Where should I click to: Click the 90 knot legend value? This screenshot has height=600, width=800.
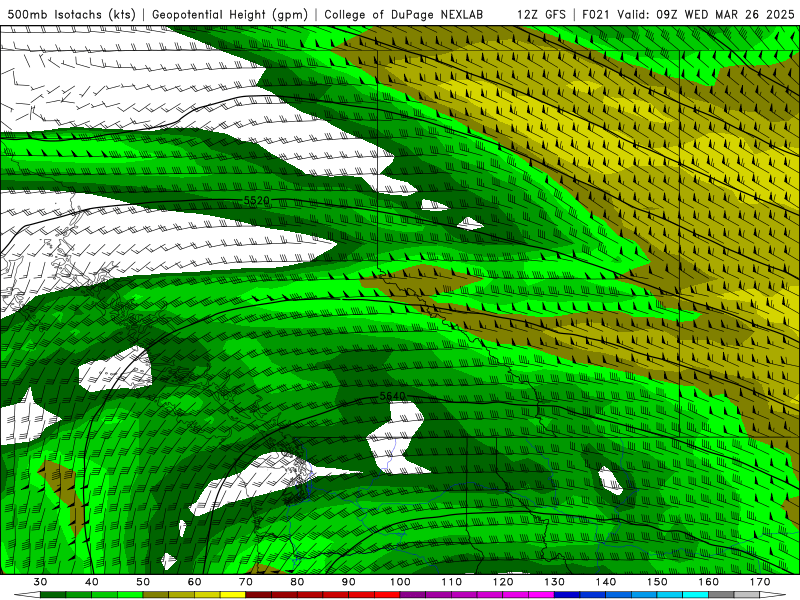click(348, 582)
